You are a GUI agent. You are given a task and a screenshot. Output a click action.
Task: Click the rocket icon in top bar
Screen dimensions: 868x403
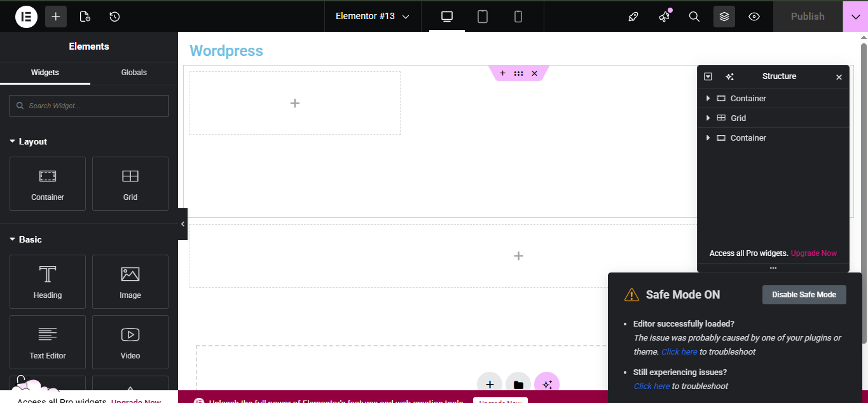pos(633,17)
